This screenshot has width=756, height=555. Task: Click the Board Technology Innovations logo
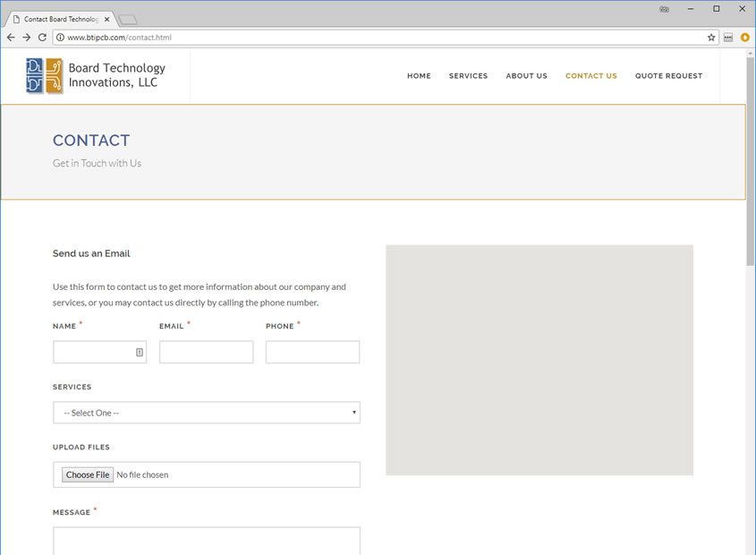click(x=96, y=75)
